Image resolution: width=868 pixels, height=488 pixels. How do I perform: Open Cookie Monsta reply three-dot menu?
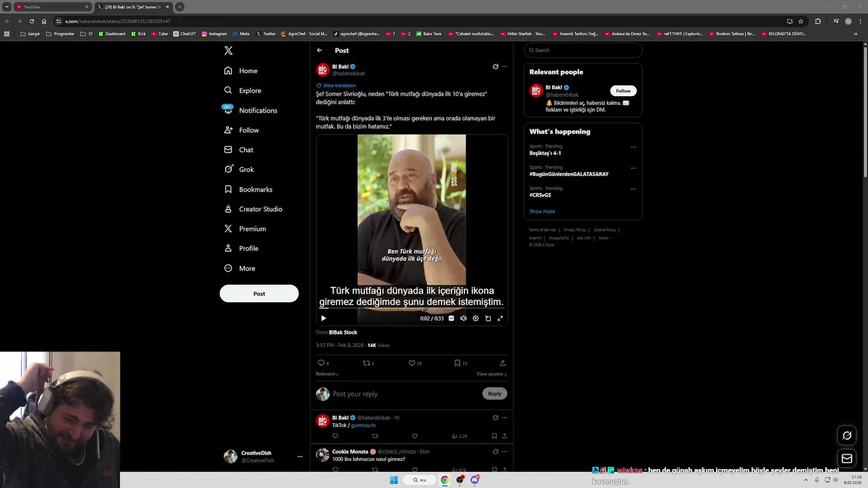[505, 451]
